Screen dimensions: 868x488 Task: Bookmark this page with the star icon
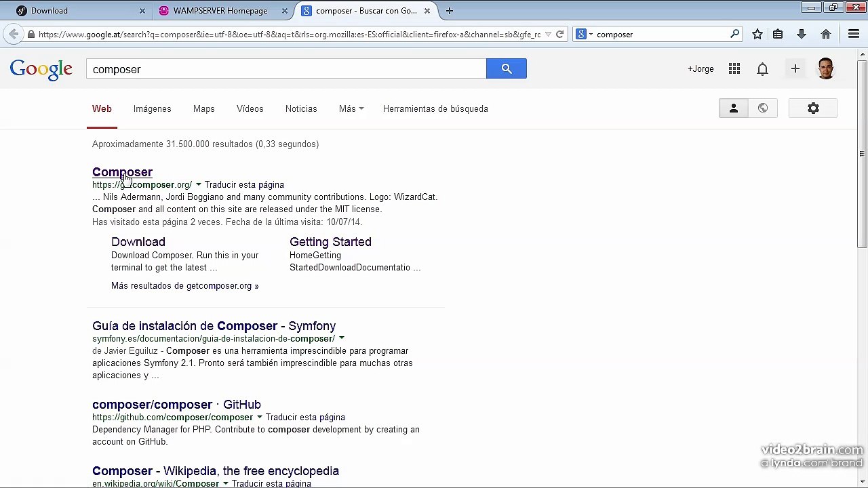click(x=757, y=34)
